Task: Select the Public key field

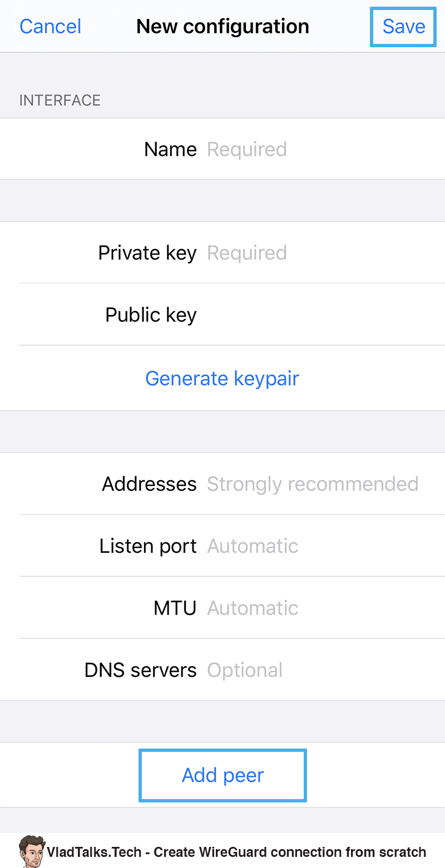Action: coord(278,314)
